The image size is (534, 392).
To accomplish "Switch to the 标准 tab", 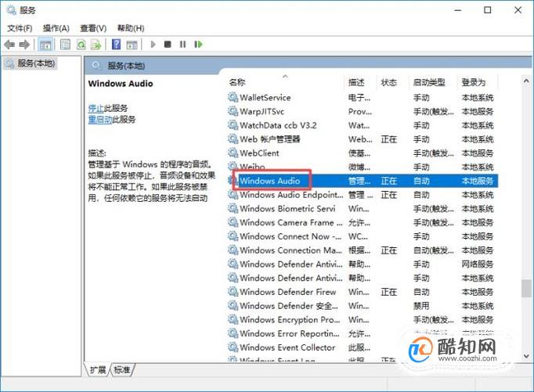I will click(122, 370).
